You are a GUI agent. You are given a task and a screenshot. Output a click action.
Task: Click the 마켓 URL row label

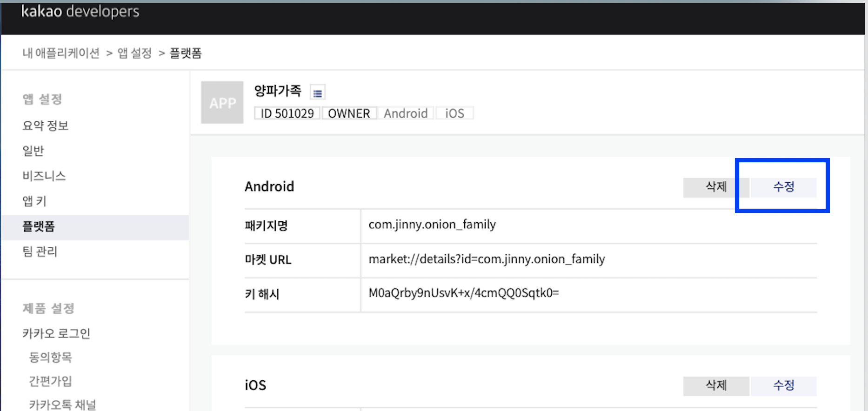click(x=268, y=259)
